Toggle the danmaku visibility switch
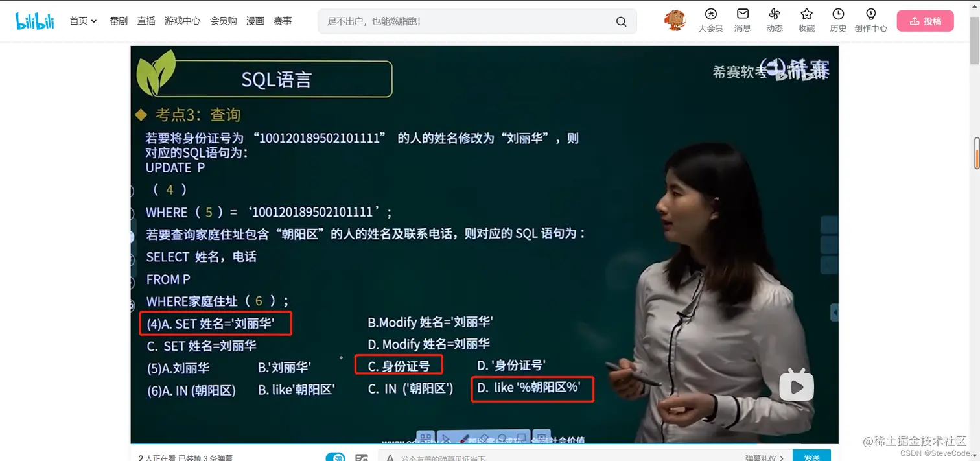The width and height of the screenshot is (980, 461). 336,457
